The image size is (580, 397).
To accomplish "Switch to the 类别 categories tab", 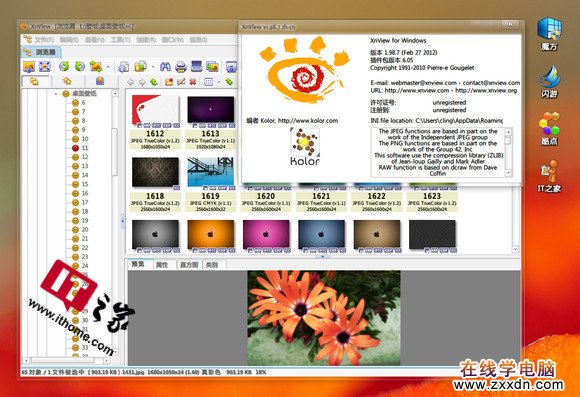I will pos(212,265).
